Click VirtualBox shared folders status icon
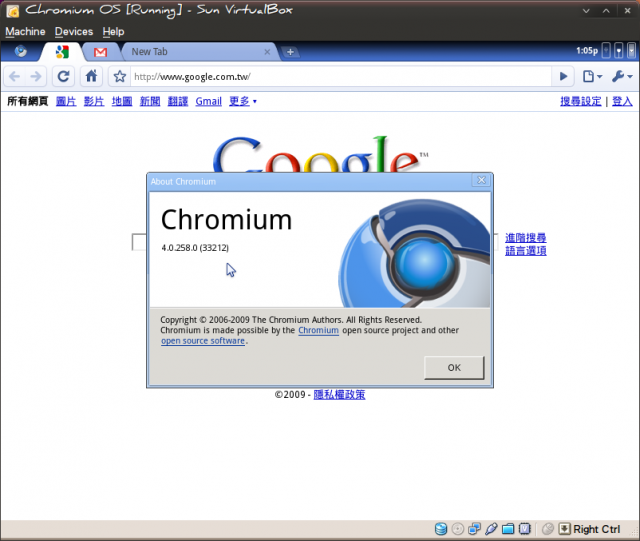640x541 pixels. point(508,529)
